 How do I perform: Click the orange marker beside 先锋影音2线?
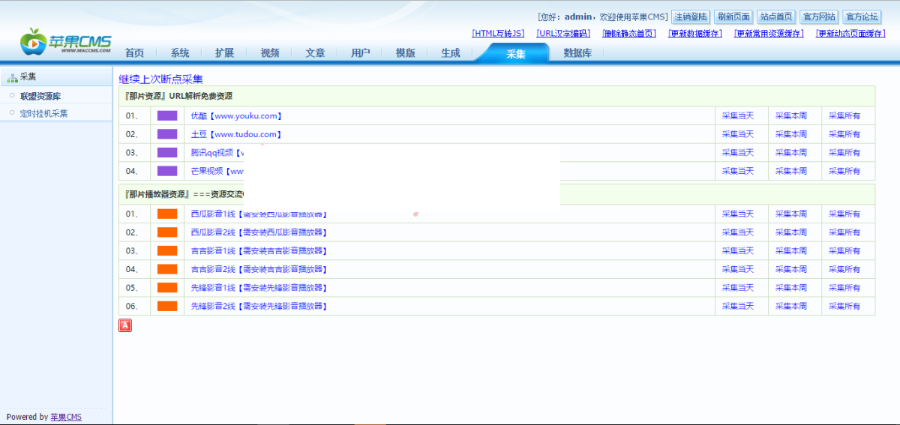click(x=167, y=306)
